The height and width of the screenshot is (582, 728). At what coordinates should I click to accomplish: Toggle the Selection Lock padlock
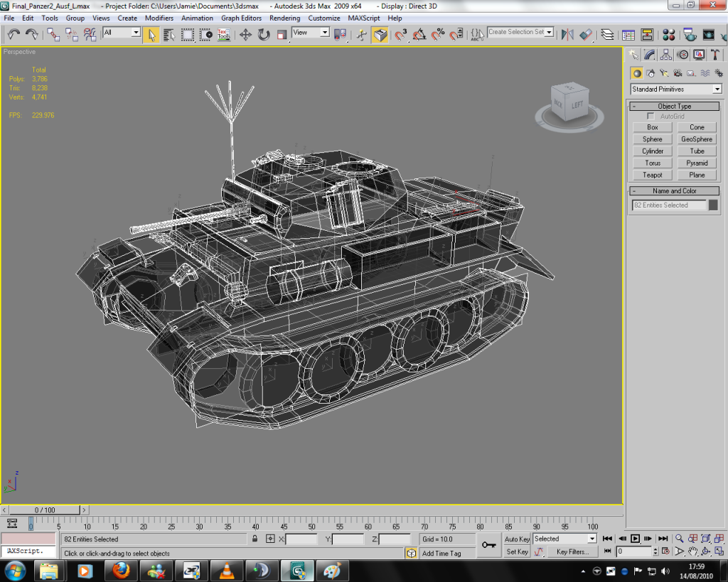(x=255, y=539)
